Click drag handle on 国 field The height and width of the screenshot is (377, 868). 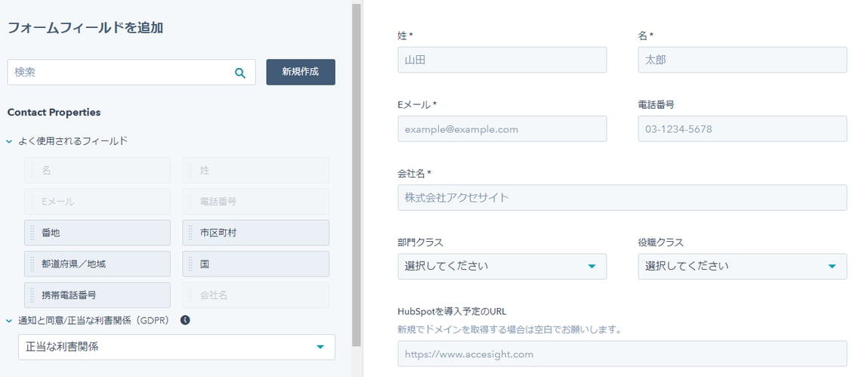tap(190, 264)
